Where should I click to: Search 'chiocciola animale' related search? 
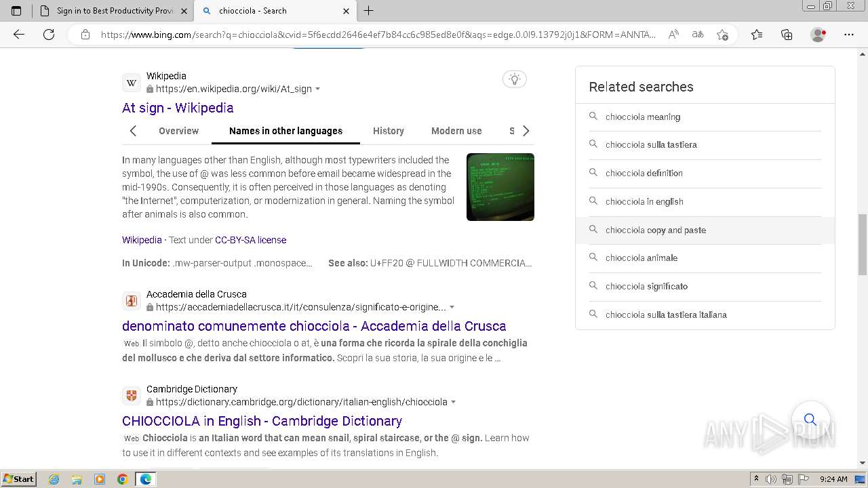tap(705, 258)
